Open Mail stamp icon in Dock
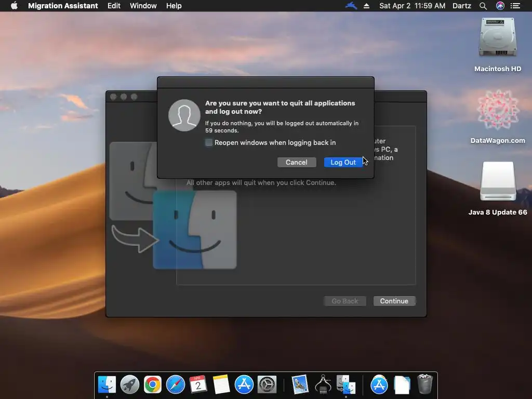 pyautogui.click(x=300, y=384)
